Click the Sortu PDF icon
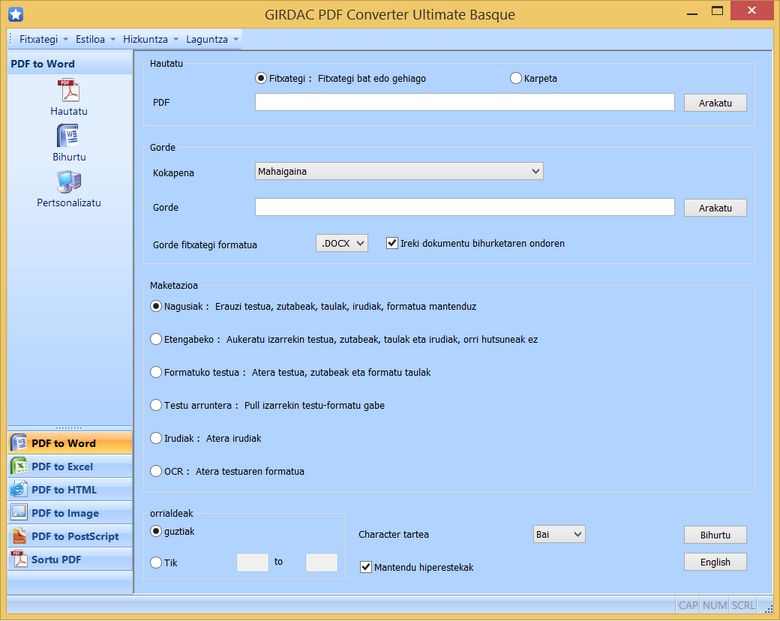The image size is (780, 621). tap(19, 559)
